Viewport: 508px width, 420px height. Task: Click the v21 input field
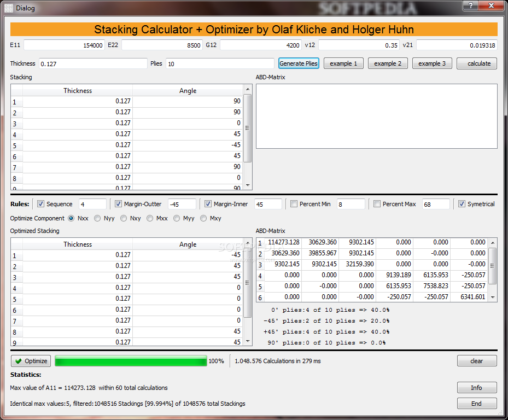[x=457, y=45]
